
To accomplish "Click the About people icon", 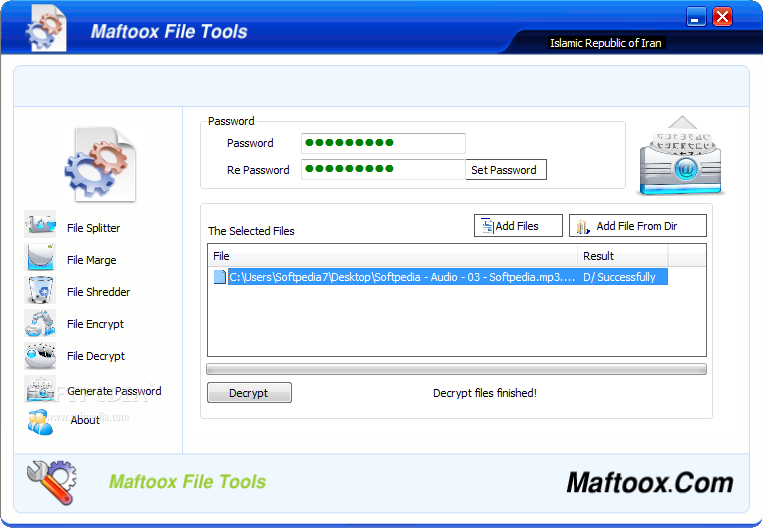I will click(40, 421).
